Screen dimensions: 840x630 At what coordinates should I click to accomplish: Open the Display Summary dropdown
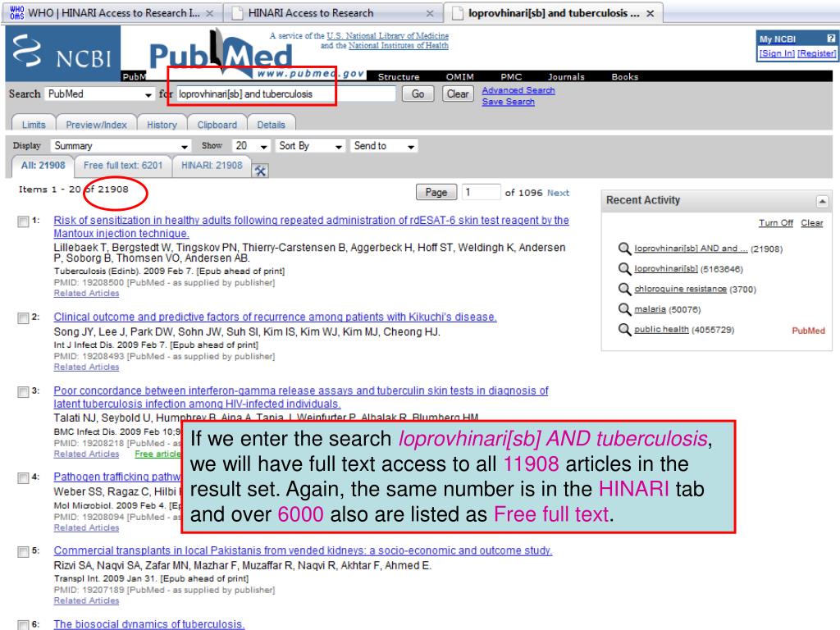(x=121, y=146)
